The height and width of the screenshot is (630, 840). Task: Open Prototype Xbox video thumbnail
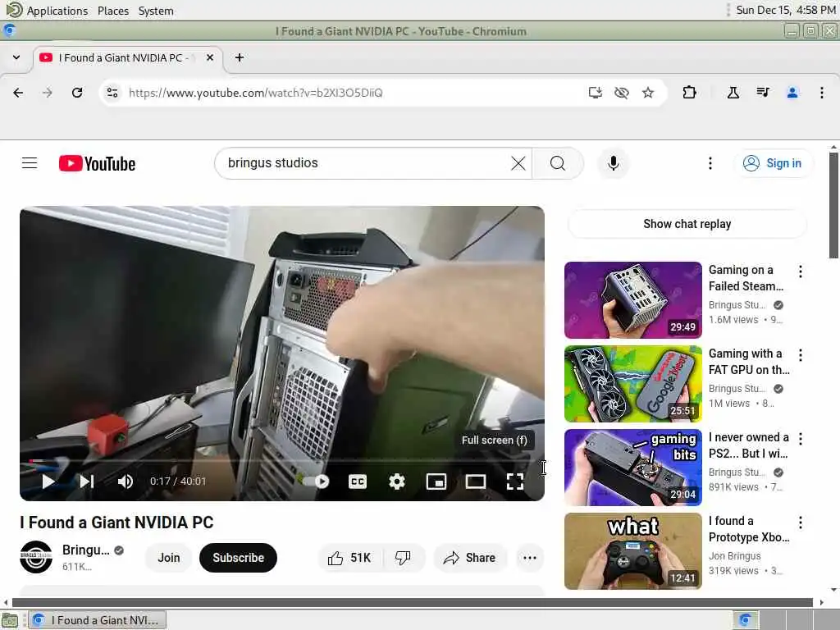point(632,550)
